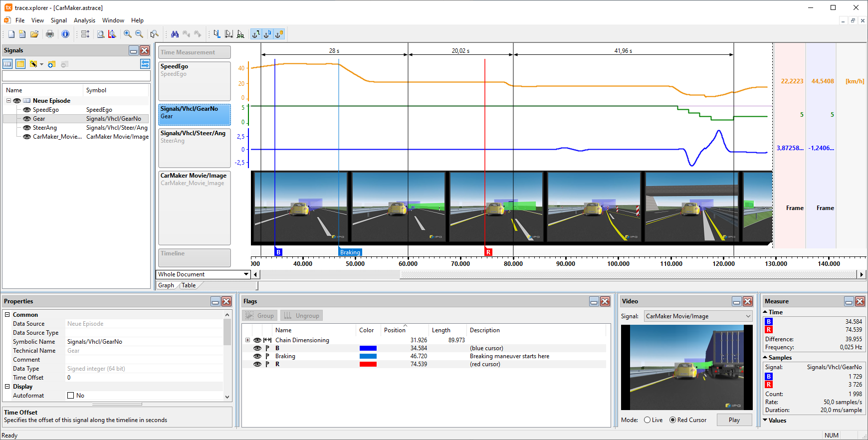Select the Red Cursor video mode

click(x=672, y=420)
